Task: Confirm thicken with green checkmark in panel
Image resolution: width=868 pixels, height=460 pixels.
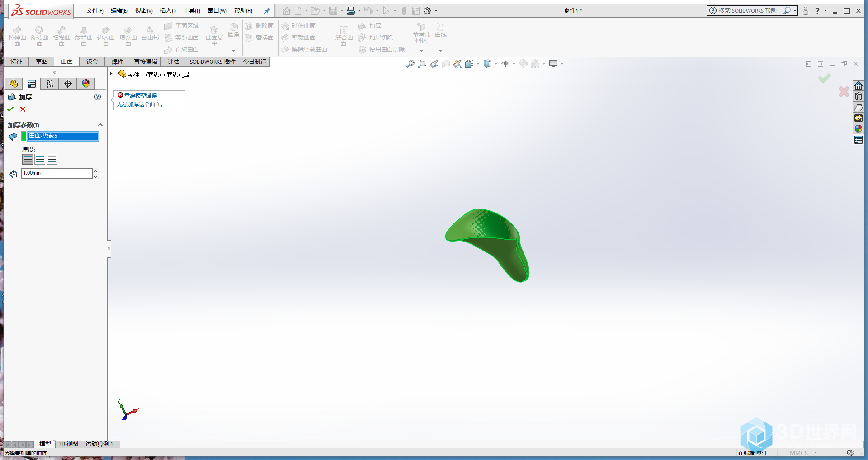Action: (10, 109)
